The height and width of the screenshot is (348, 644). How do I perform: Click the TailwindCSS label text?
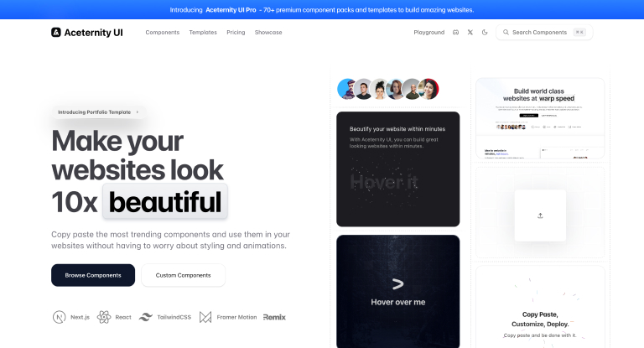[174, 317]
